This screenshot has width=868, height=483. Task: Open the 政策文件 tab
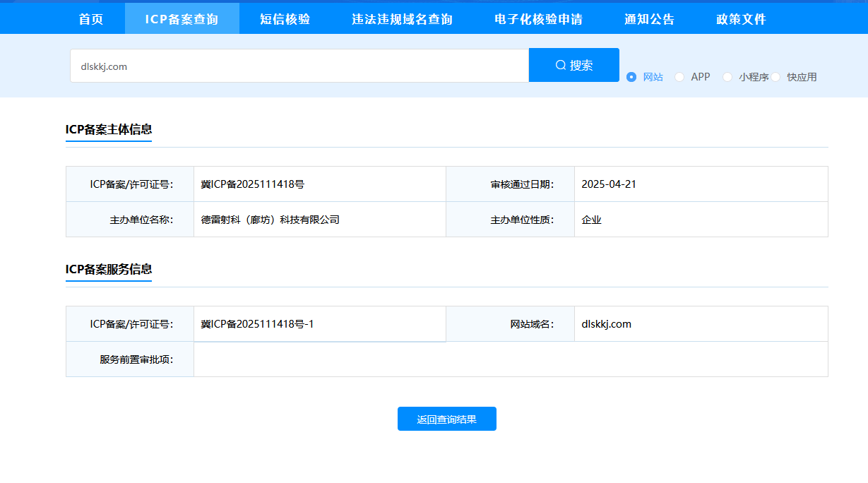tap(741, 19)
